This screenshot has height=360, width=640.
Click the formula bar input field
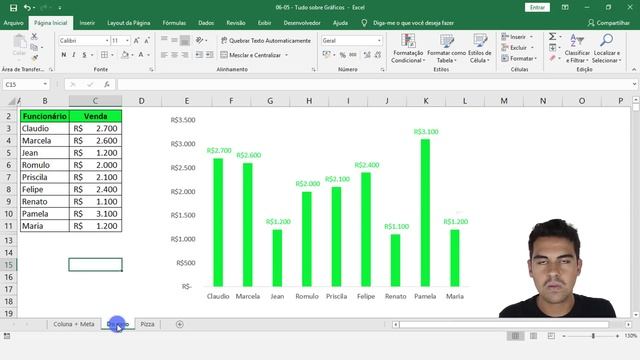click(x=373, y=84)
